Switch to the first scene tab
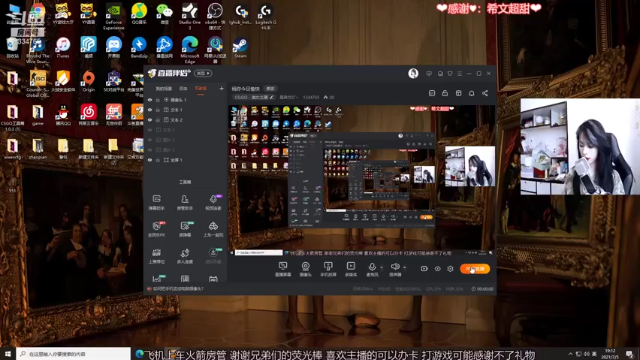 164,88
